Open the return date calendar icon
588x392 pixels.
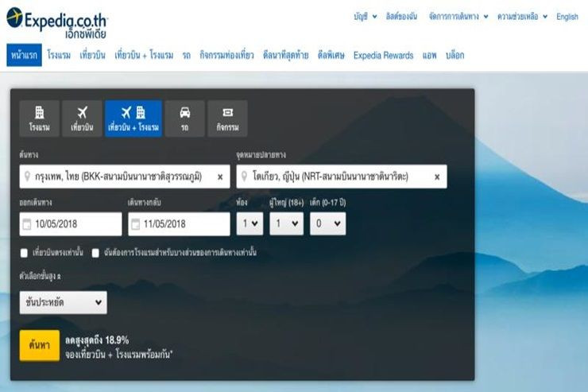(x=135, y=224)
